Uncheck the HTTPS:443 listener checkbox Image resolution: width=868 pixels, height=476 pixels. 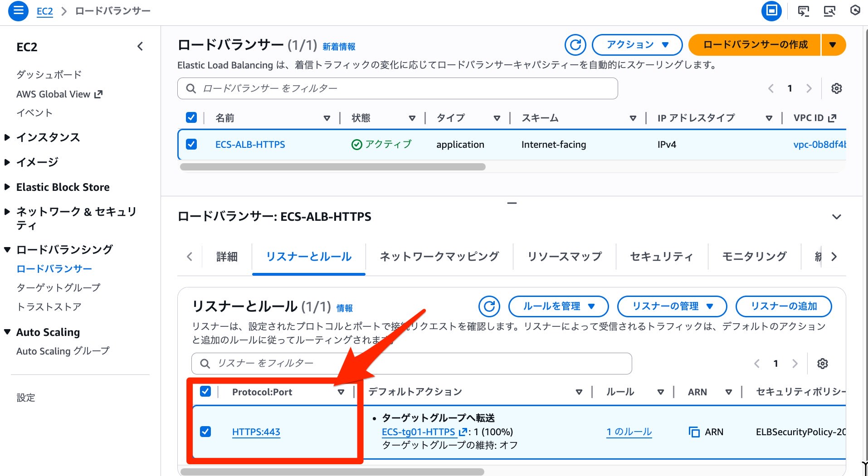[x=205, y=432]
